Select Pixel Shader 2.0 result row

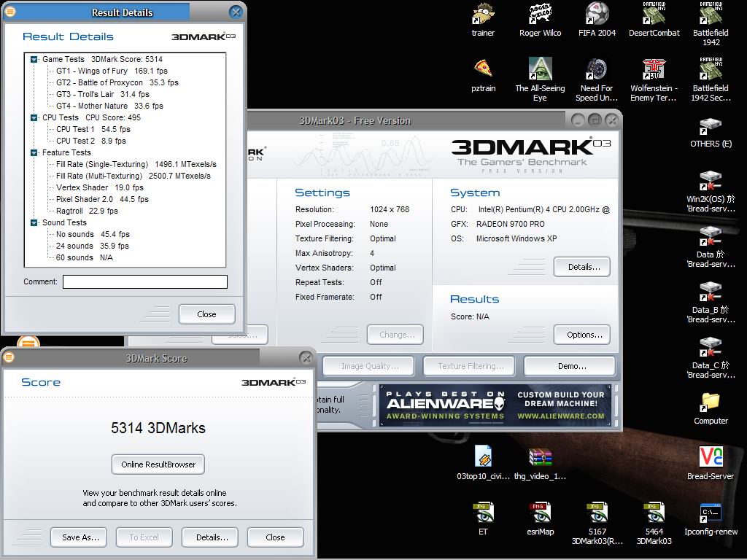tap(102, 199)
